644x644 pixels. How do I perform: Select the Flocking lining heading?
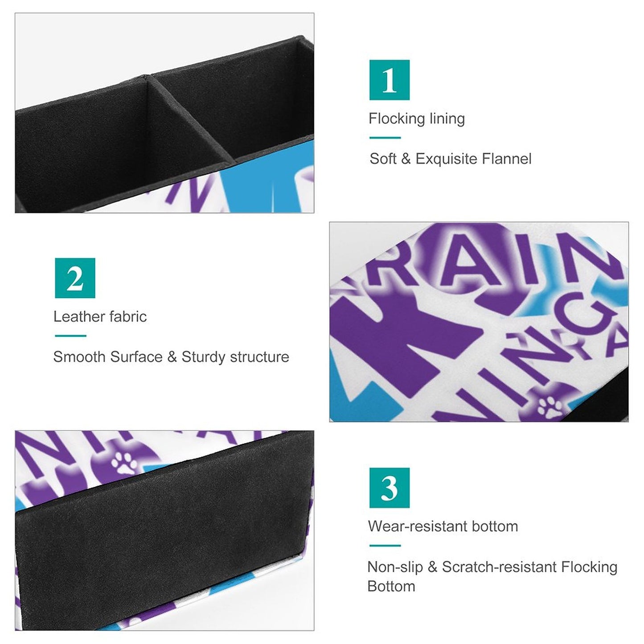[417, 119]
